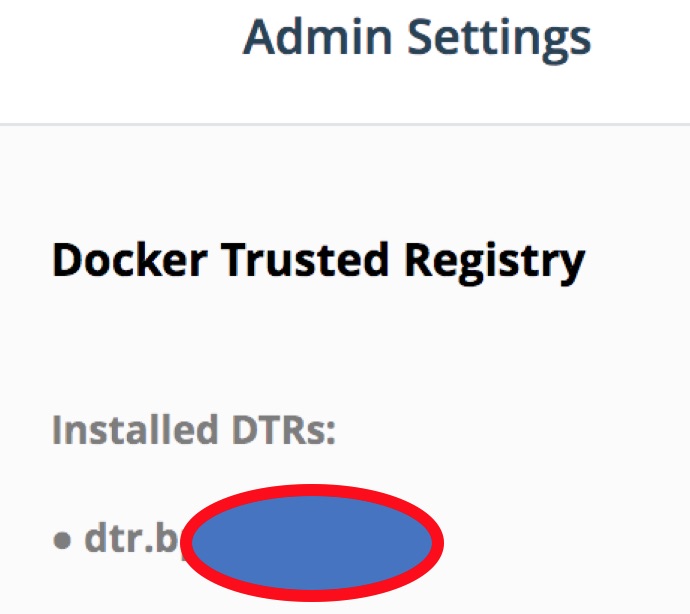Viewport: 690px width, 614px height.
Task: Click the red outline of the oval
Action: [x=312, y=490]
